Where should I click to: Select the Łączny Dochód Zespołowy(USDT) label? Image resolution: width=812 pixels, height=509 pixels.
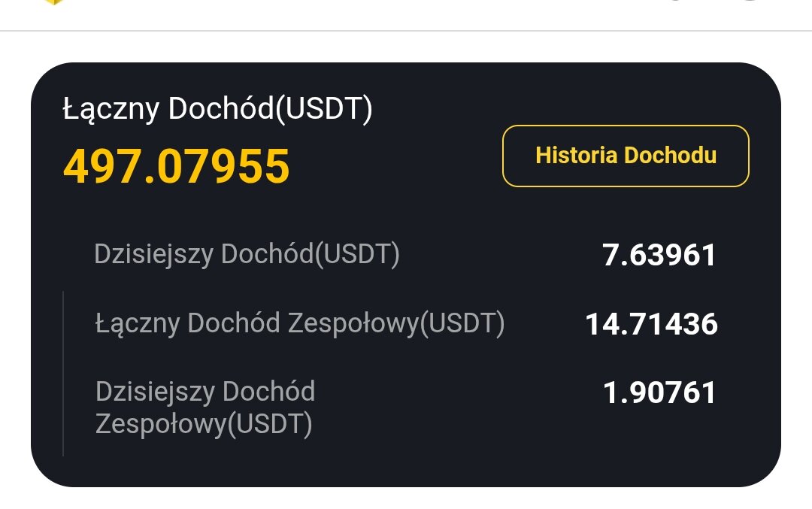pos(300,323)
